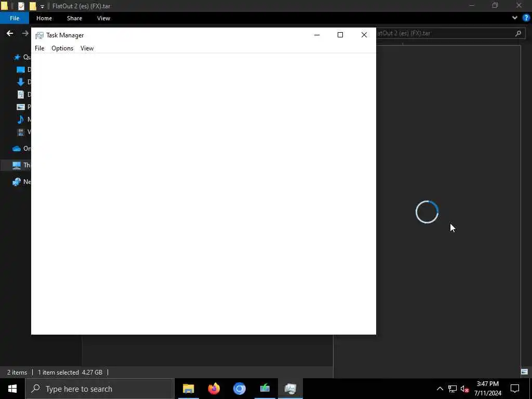The height and width of the screenshot is (399, 532).
Task: Click the Task Manager taskbar icon
Action: pos(290,389)
